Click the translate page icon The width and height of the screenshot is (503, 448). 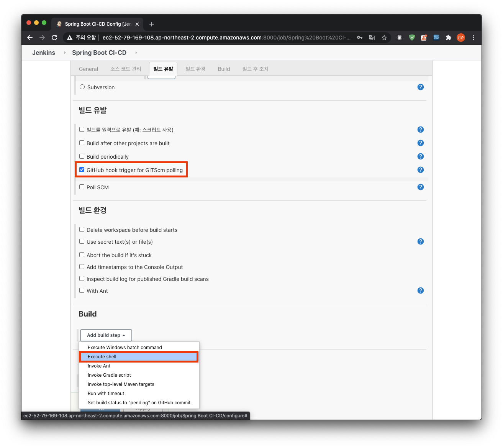pos(372,38)
